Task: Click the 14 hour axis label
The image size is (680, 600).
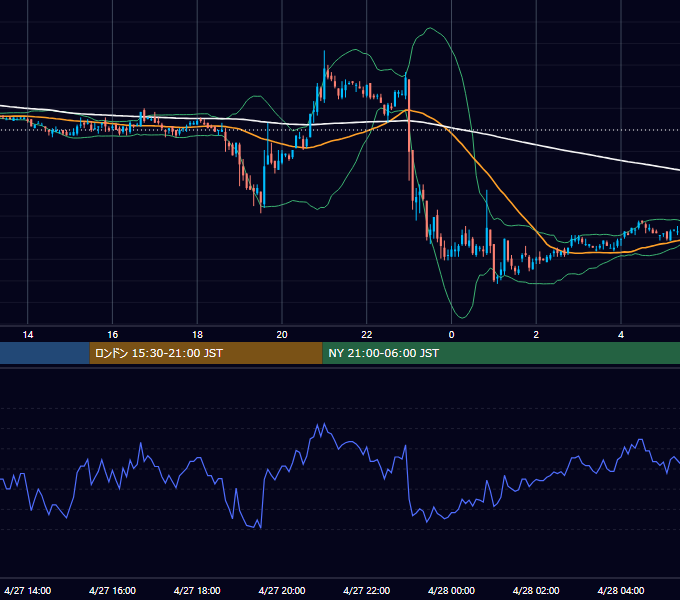Action: pos(28,335)
